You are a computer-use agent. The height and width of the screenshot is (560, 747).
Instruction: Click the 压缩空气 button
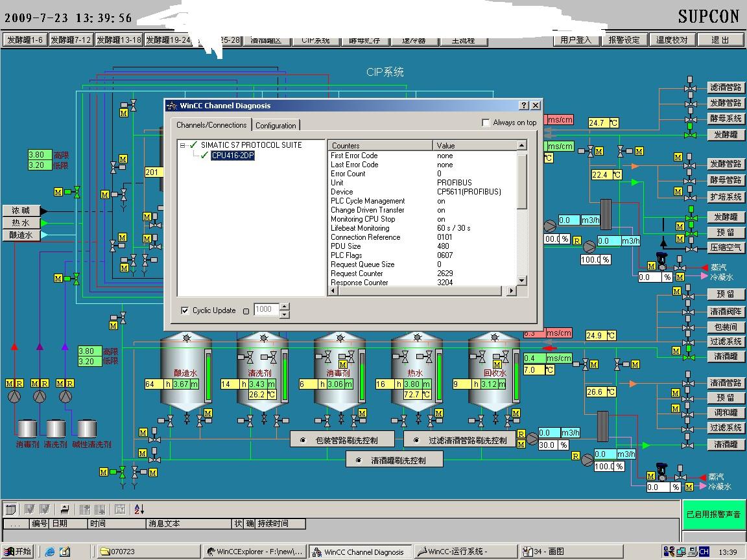(726, 247)
